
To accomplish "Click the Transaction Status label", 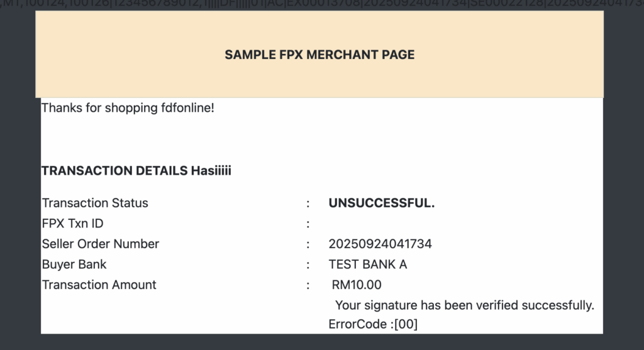I will (x=95, y=203).
